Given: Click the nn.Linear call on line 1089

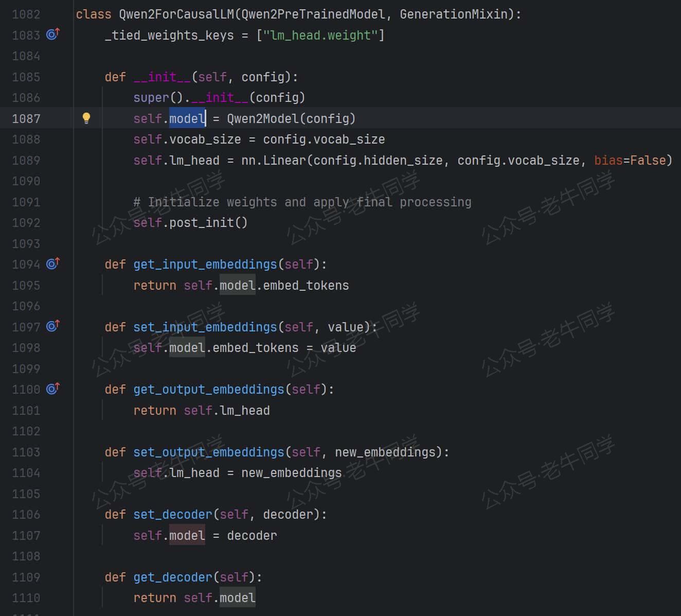Looking at the screenshot, I should (x=274, y=161).
